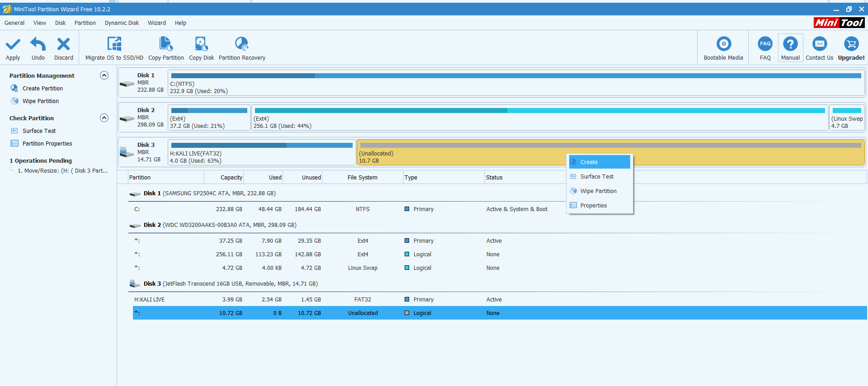
Task: Click the Upgrade shopping cart icon
Action: point(851,44)
